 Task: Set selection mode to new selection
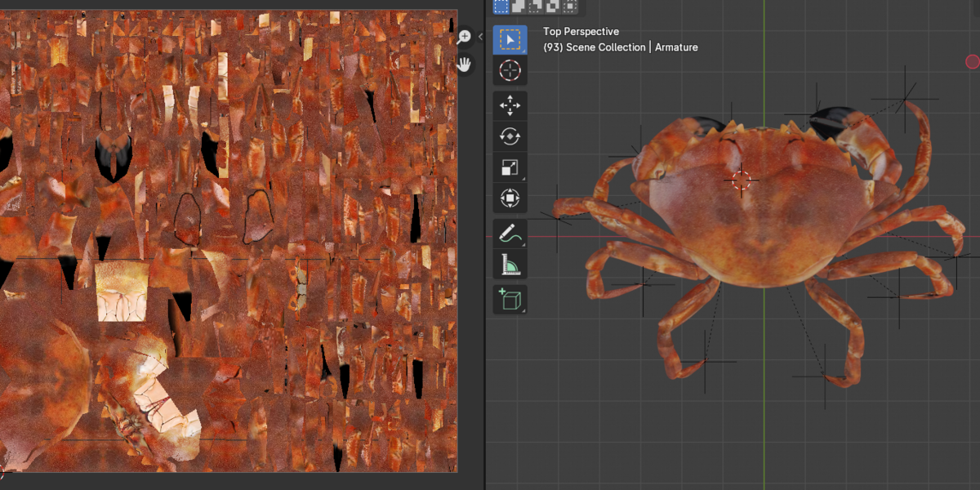click(x=501, y=7)
